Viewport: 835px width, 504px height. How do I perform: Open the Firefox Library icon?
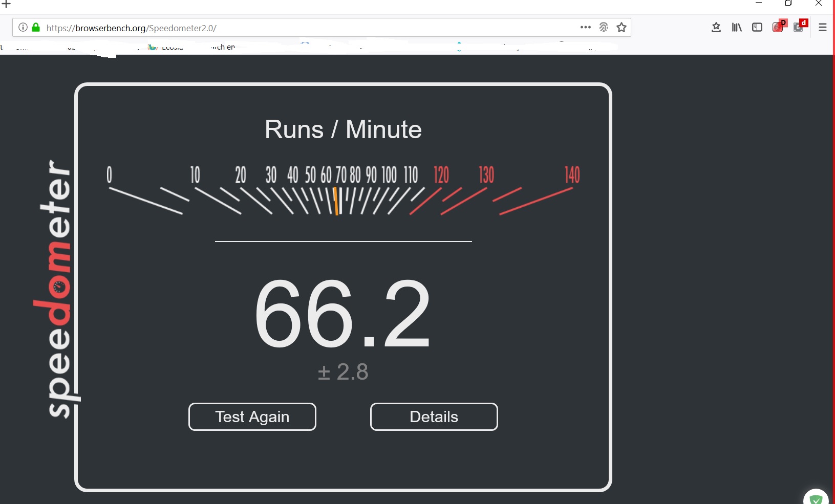click(x=737, y=27)
